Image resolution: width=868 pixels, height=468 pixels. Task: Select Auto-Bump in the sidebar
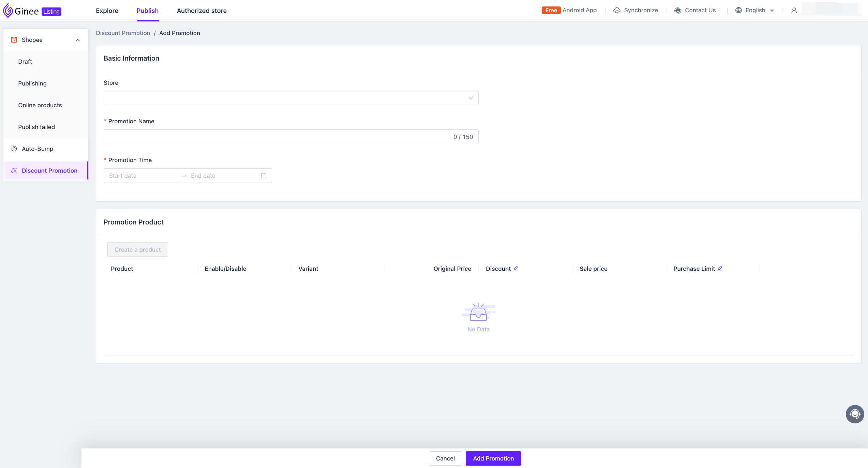(x=46, y=149)
